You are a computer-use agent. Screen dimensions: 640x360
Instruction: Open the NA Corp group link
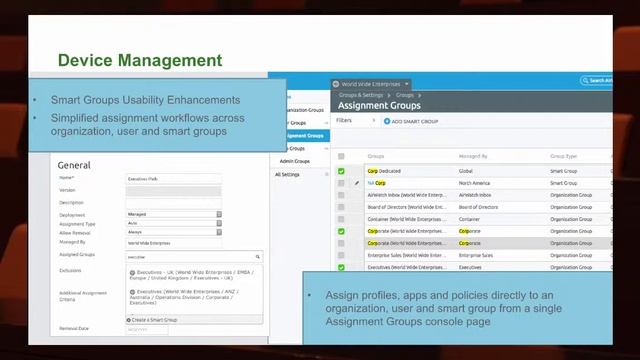377,183
